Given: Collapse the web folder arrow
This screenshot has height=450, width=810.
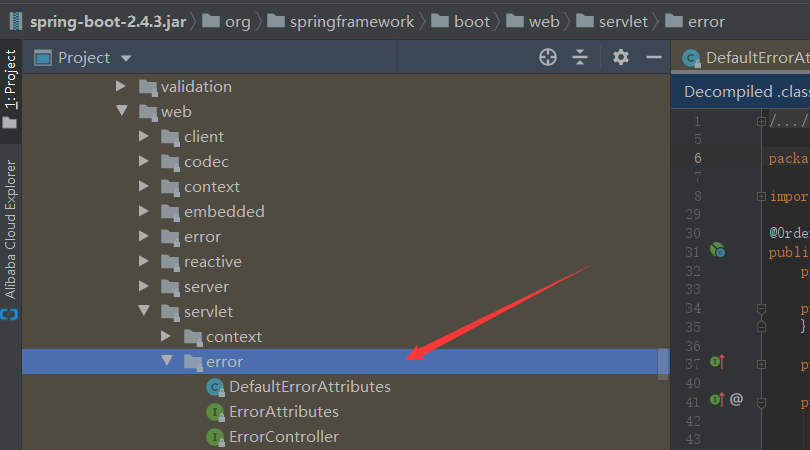Looking at the screenshot, I should pos(122,110).
